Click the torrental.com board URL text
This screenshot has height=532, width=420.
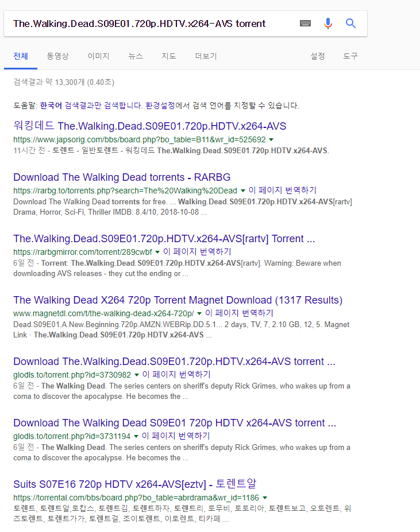pyautogui.click(x=136, y=498)
